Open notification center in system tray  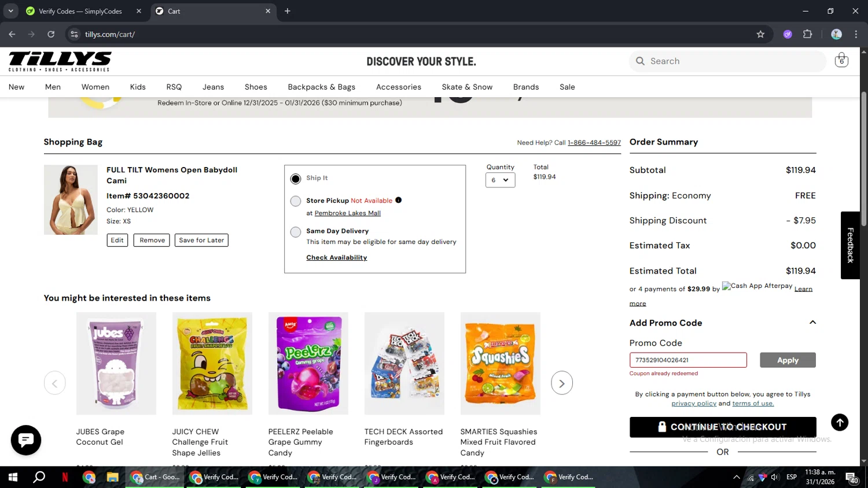click(852, 478)
